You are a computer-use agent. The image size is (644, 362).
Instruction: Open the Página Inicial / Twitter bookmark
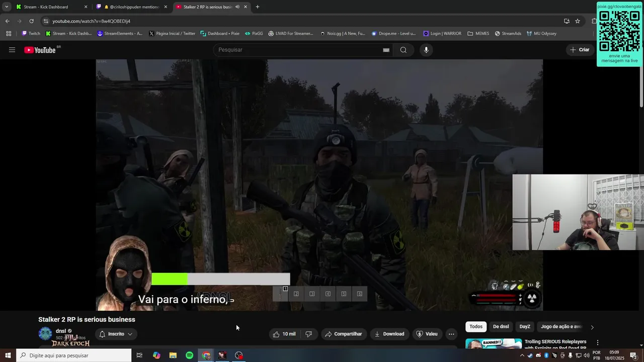pyautogui.click(x=172, y=34)
